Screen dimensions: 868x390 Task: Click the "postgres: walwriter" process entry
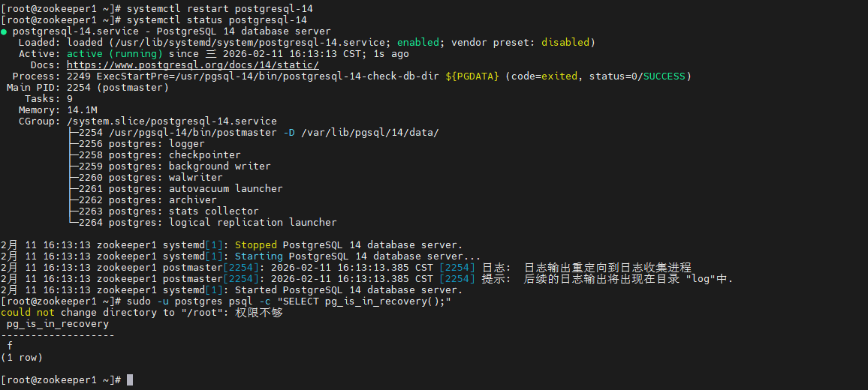point(165,178)
